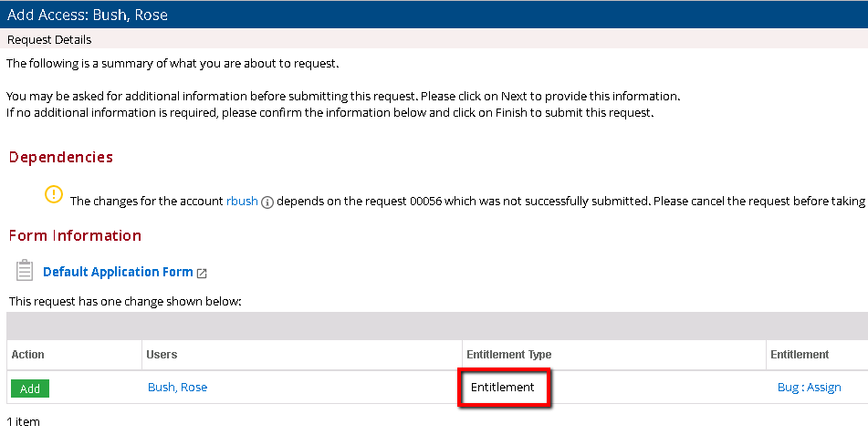Open the Bush, Rose user link
This screenshot has width=868, height=435.
click(x=177, y=388)
